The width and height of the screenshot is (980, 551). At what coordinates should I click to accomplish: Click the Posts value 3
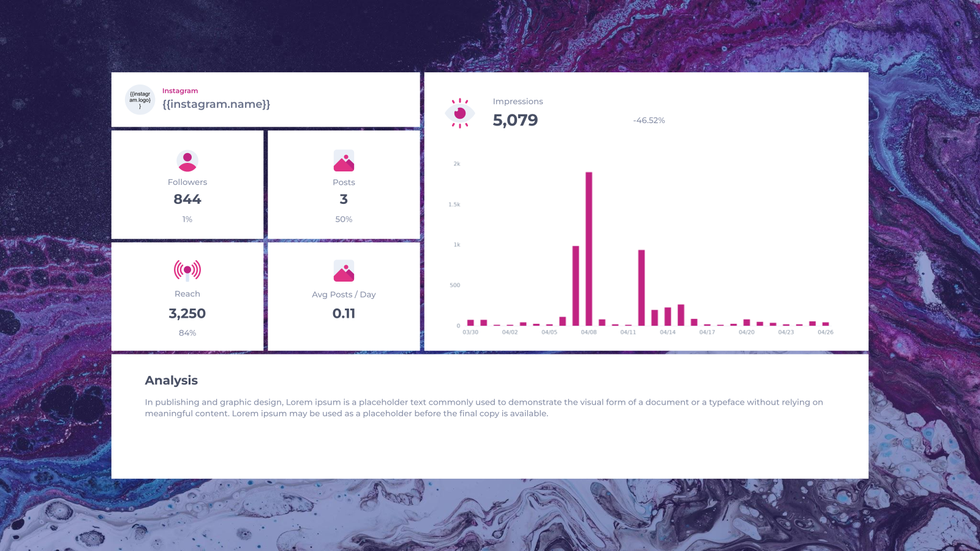[344, 199]
